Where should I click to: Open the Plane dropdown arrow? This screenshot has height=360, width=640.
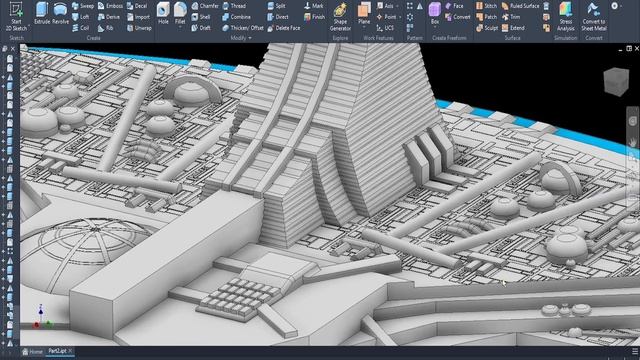coord(364,28)
